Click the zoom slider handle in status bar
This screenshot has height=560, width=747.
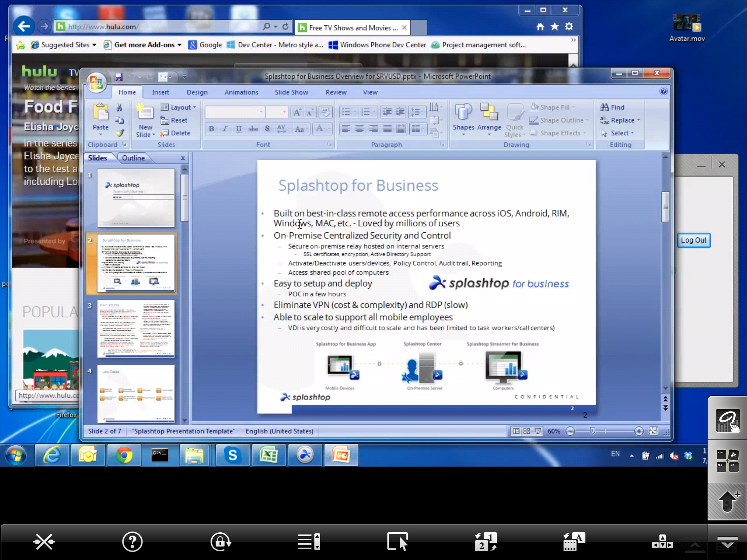(592, 431)
